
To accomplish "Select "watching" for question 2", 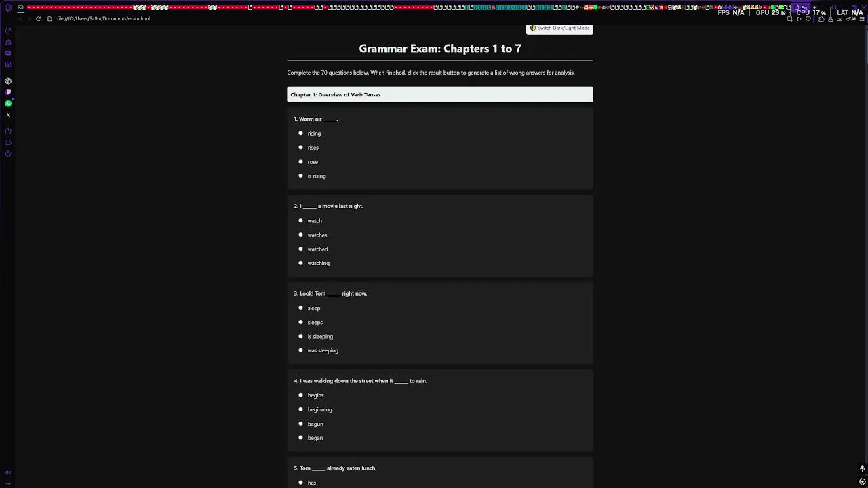I will click(300, 263).
